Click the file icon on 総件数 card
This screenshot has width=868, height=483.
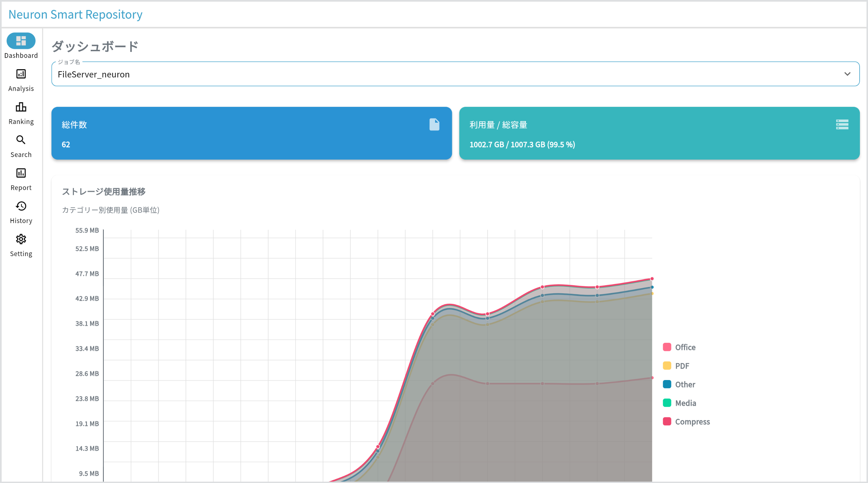pos(434,125)
